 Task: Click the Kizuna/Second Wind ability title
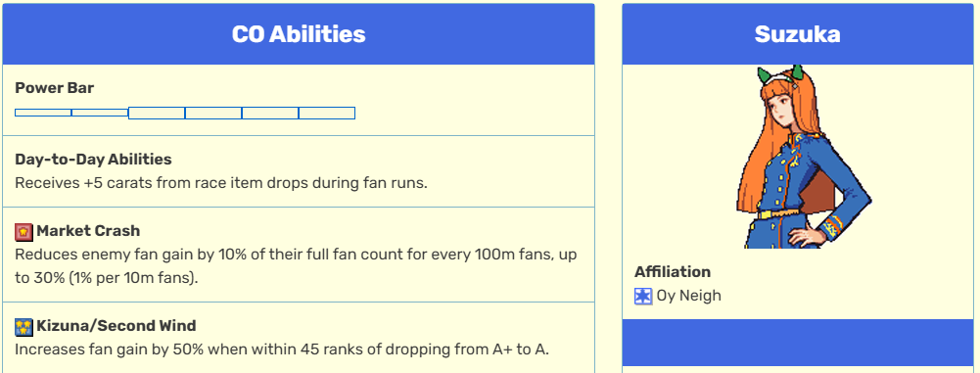point(117,325)
